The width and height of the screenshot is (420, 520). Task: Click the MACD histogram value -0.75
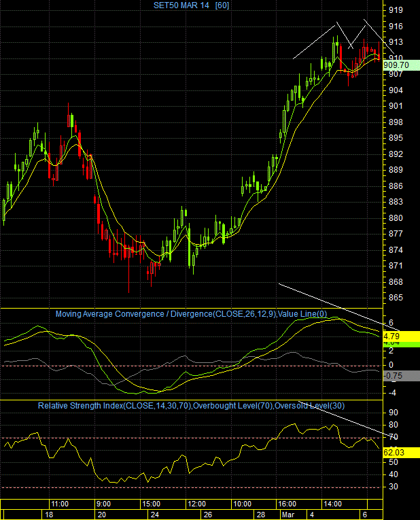tap(401, 376)
